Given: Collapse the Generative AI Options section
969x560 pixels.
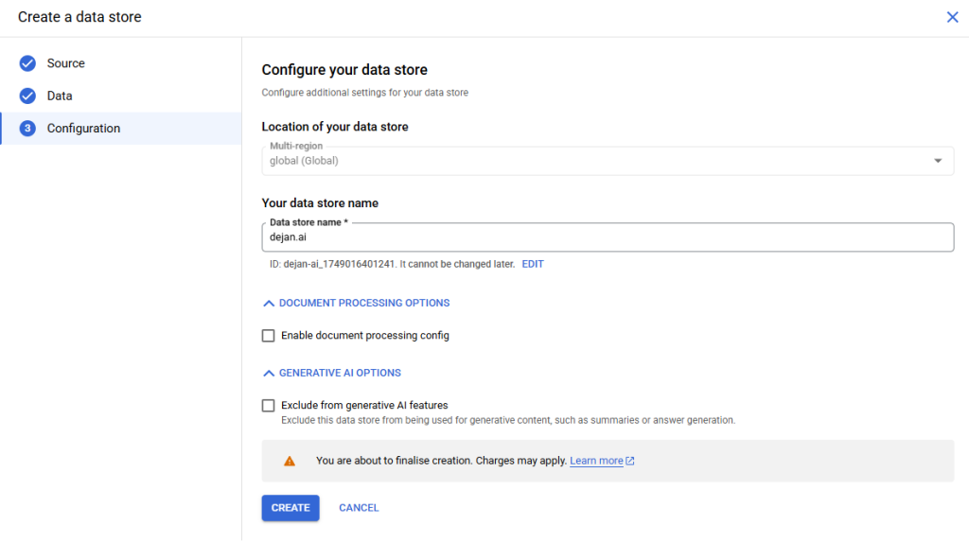Looking at the screenshot, I should [332, 373].
